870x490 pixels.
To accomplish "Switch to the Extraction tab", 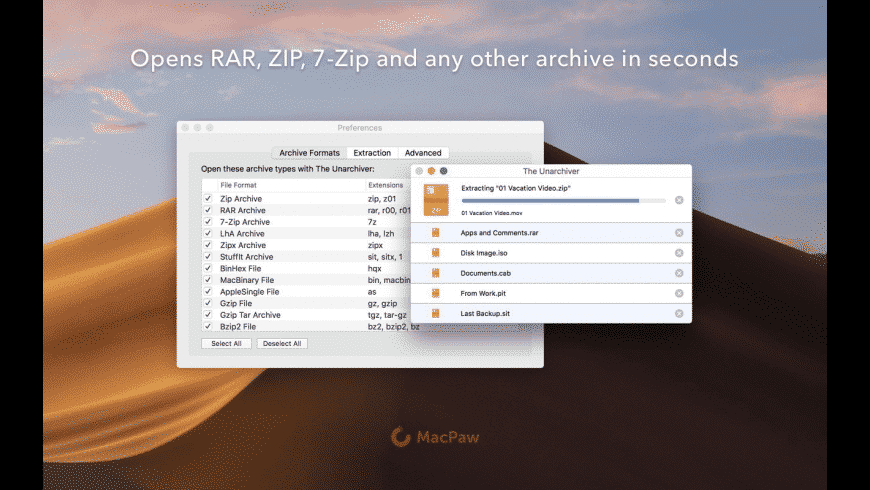I will [x=372, y=153].
